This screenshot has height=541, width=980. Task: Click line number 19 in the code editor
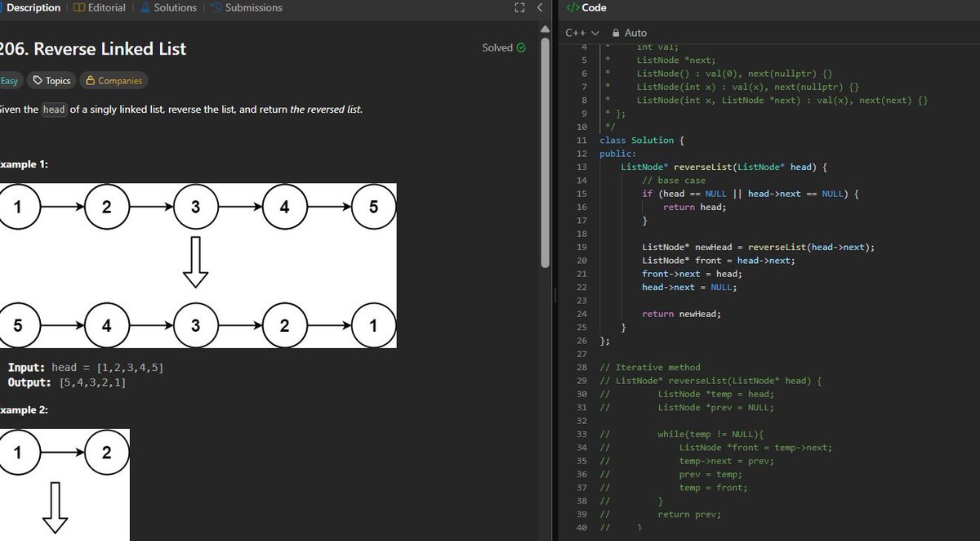pos(581,247)
